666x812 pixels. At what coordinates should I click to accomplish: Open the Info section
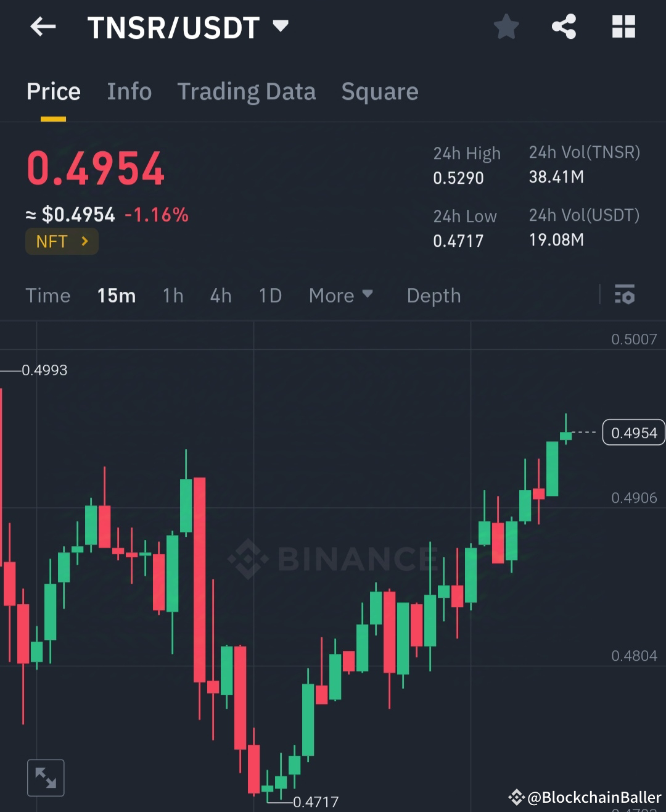(x=129, y=91)
